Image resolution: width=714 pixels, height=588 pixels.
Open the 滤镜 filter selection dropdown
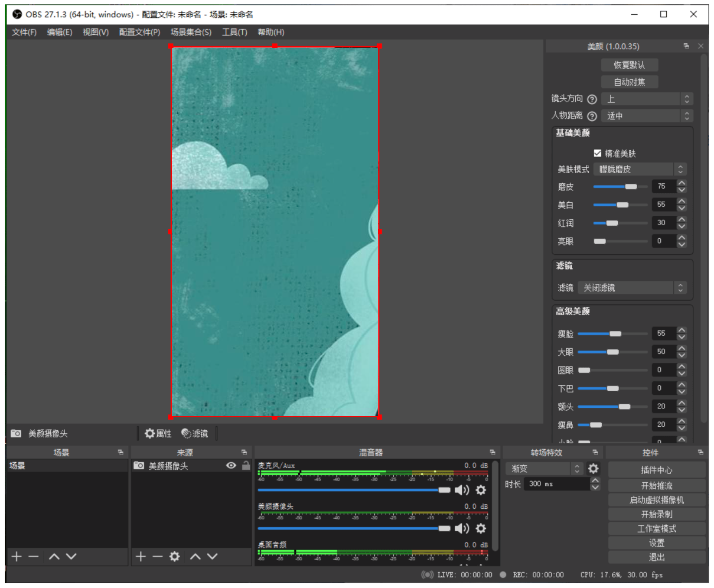[632, 288]
